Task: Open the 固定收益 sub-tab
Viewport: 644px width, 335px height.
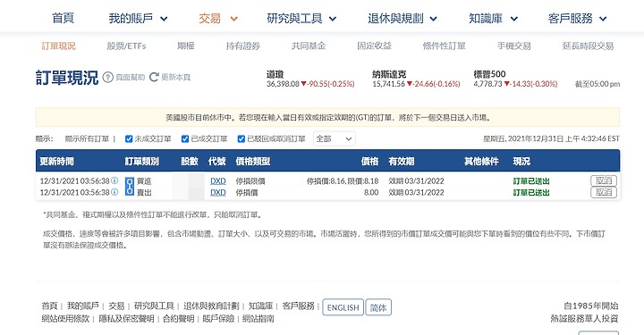Action: (374, 46)
